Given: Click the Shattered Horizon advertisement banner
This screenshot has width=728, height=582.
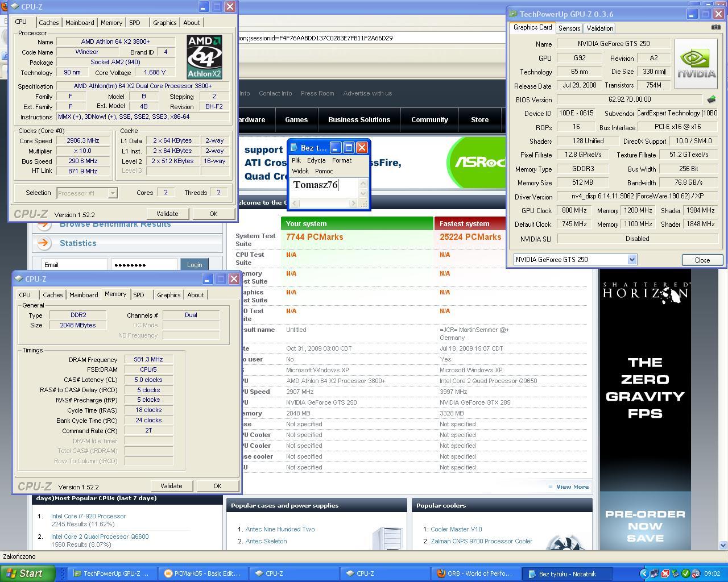Looking at the screenshot, I should pos(645,409).
